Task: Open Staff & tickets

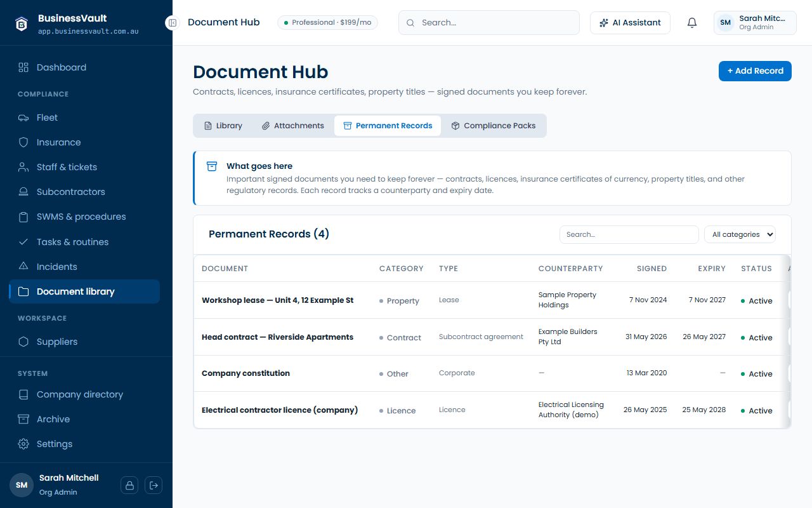Action: 84,167
